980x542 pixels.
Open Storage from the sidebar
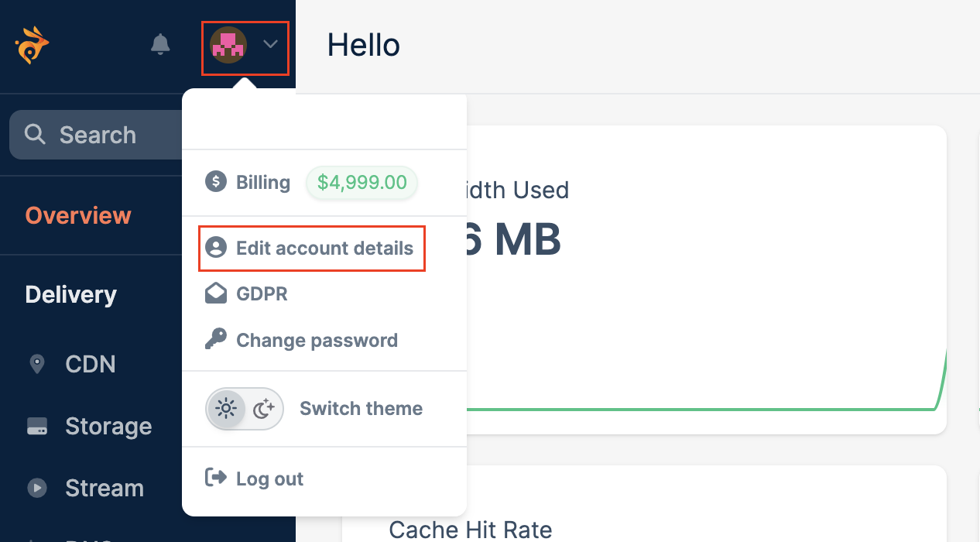pyautogui.click(x=108, y=426)
